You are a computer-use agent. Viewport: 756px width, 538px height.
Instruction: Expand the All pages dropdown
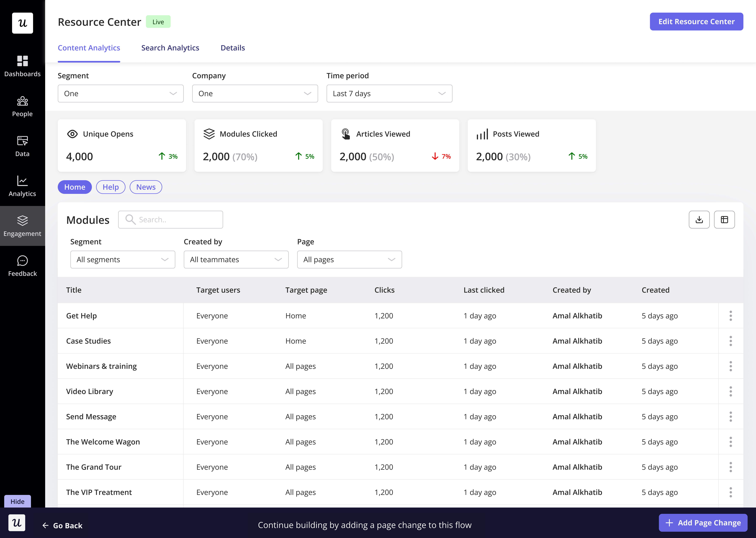(x=349, y=260)
